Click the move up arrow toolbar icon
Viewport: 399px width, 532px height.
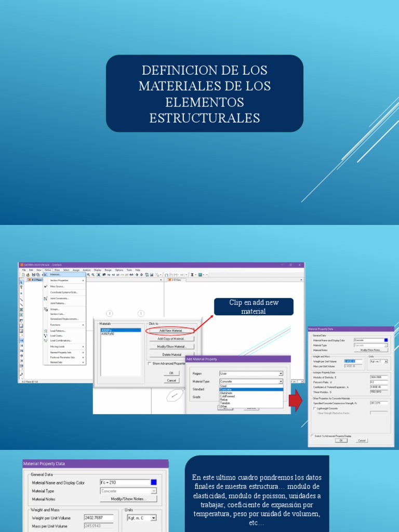(x=137, y=275)
